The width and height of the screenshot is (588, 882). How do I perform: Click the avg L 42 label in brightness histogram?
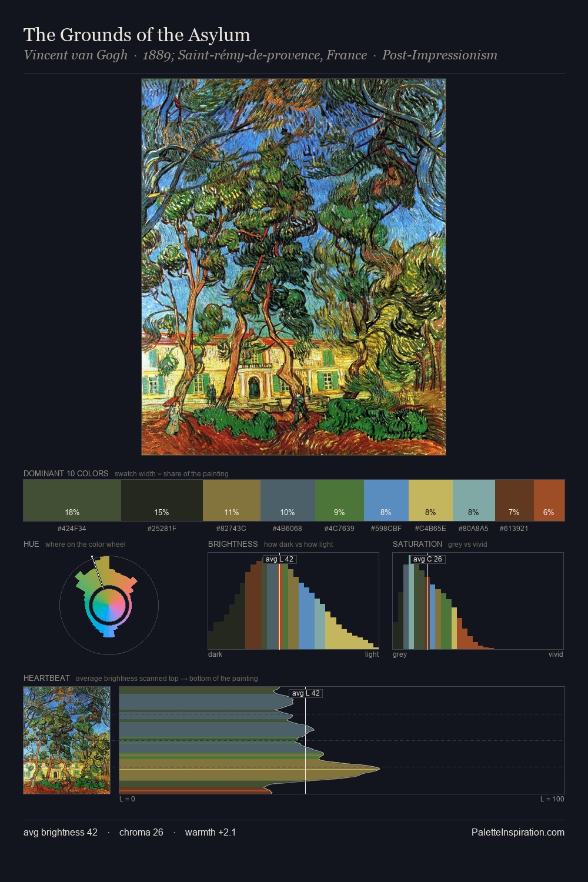(x=279, y=559)
